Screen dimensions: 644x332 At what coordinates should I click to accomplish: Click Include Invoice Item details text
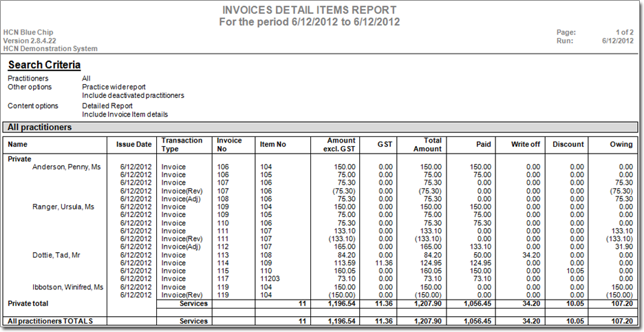click(x=125, y=114)
